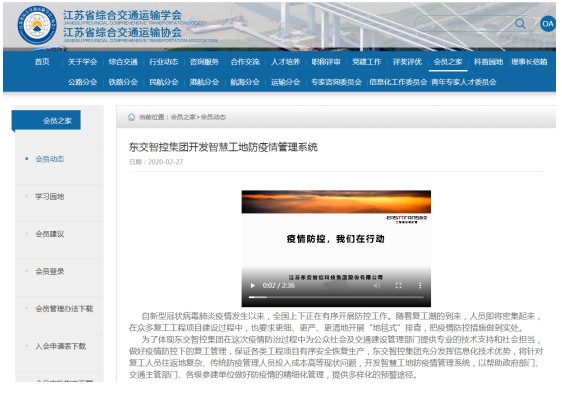Screen dimensions: 562x402
Task: Click the search magnifier icon
Action: click(520, 24)
